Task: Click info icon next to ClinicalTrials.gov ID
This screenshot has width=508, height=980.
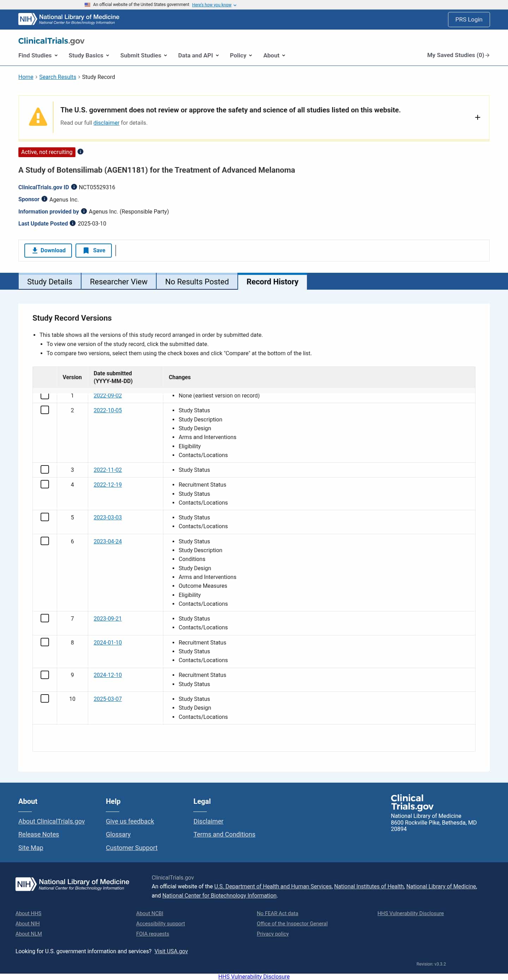Action: pos(74,187)
